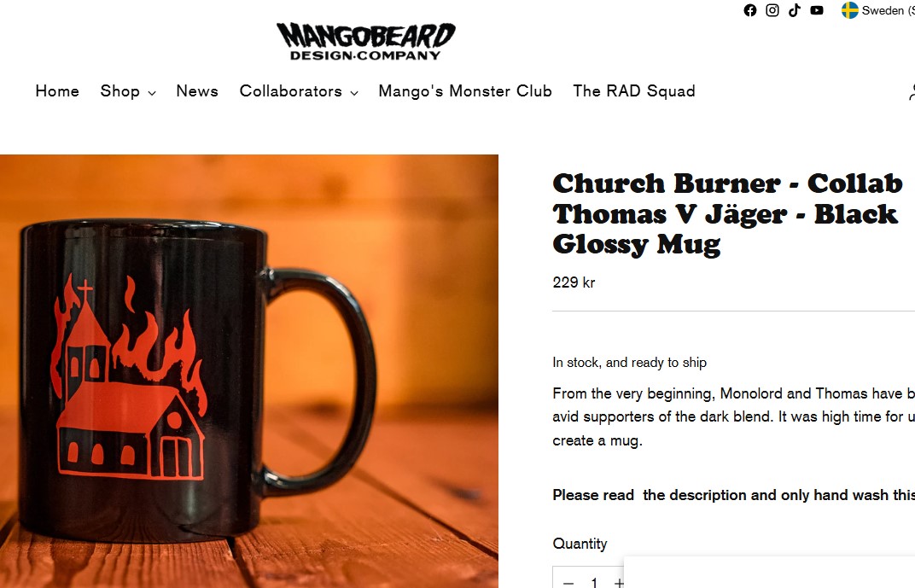
Task: Click the 229 kr price text
Action: click(x=574, y=283)
